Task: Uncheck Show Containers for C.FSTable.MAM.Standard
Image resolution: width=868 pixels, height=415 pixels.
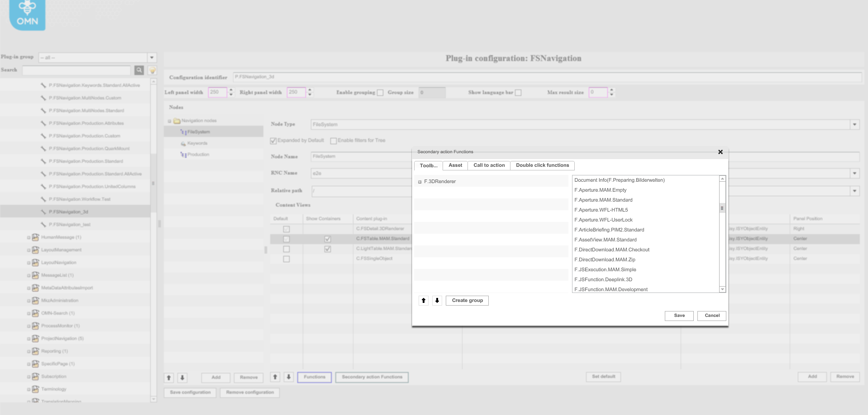Action: tap(327, 238)
